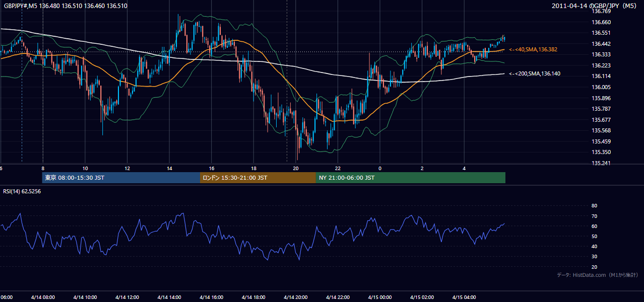Viewport: 644px width, 302px height.
Task: Select the 200 SMA label 136.140
Action: 535,73
